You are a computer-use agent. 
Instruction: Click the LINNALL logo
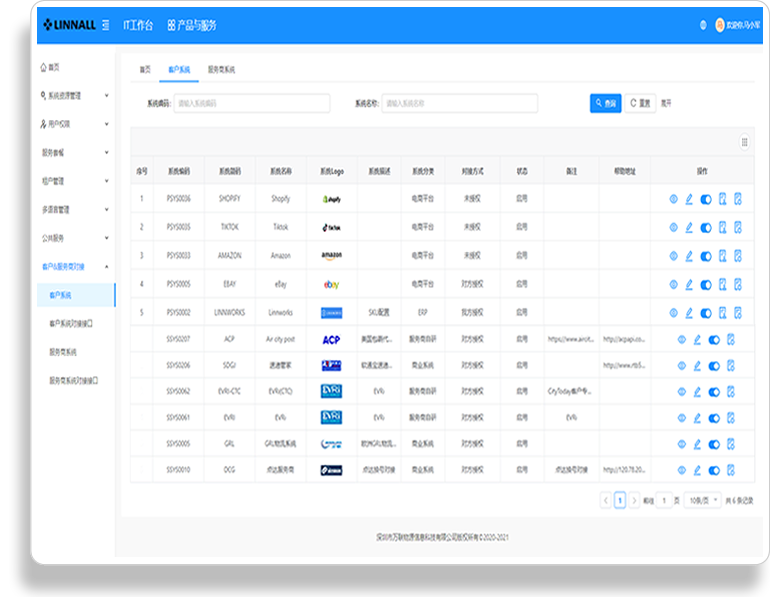[69, 25]
